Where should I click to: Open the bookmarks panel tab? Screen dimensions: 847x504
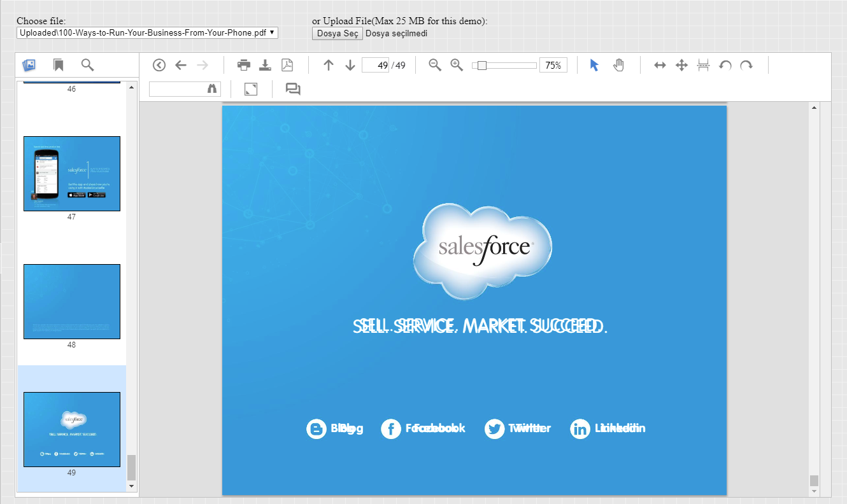58,65
